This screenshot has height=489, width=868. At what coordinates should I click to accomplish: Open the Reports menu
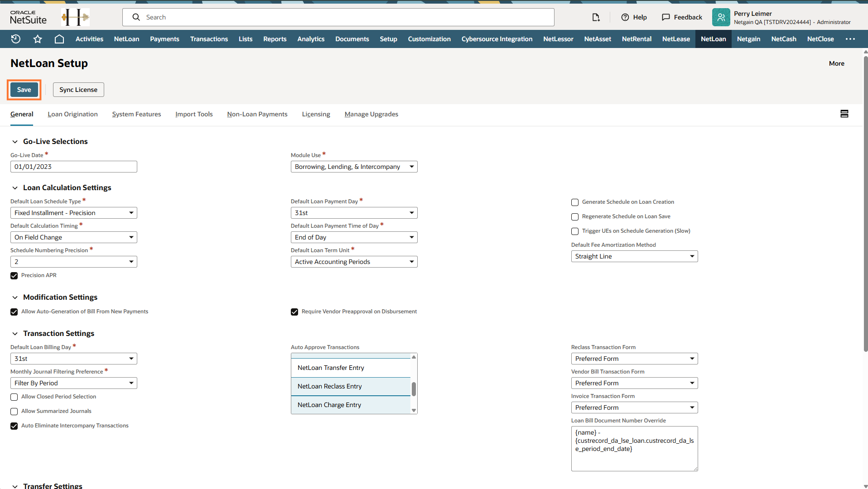click(275, 39)
